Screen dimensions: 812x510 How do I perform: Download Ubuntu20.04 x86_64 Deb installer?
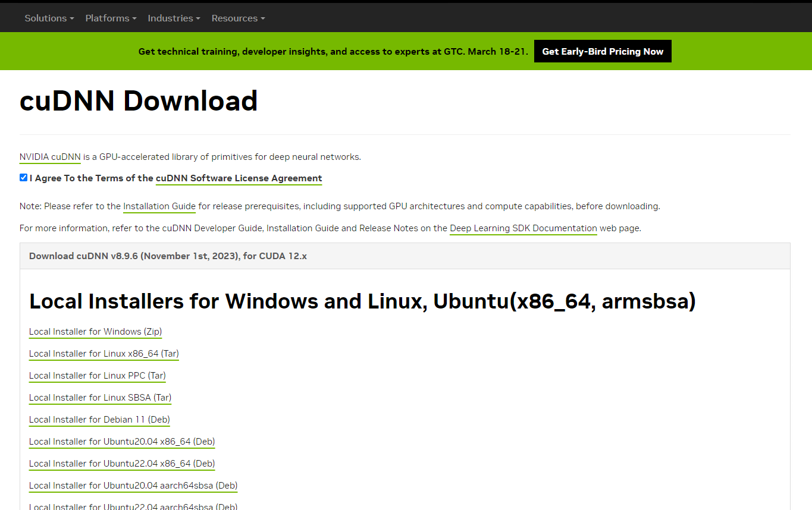click(122, 442)
